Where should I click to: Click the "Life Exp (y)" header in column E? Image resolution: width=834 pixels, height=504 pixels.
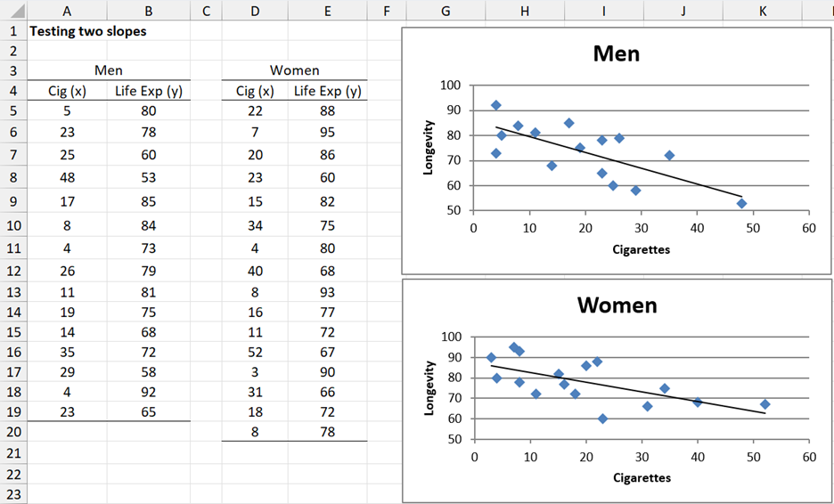tap(327, 91)
